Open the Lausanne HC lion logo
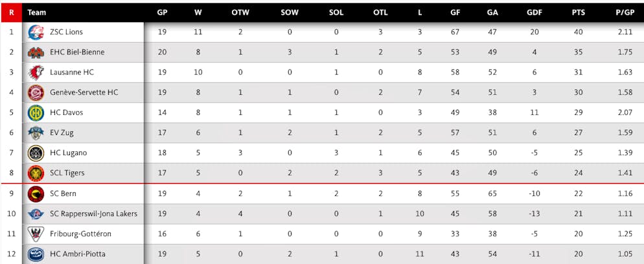This screenshot has width=644, height=264. coord(36,73)
